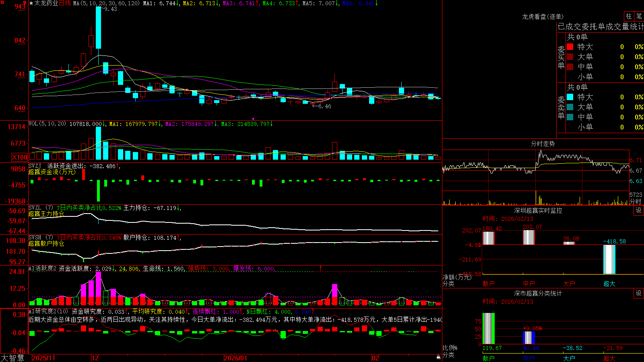The image size is (644, 362).
Task: Click the red 特大 buy order swatch
Action: 570,47
